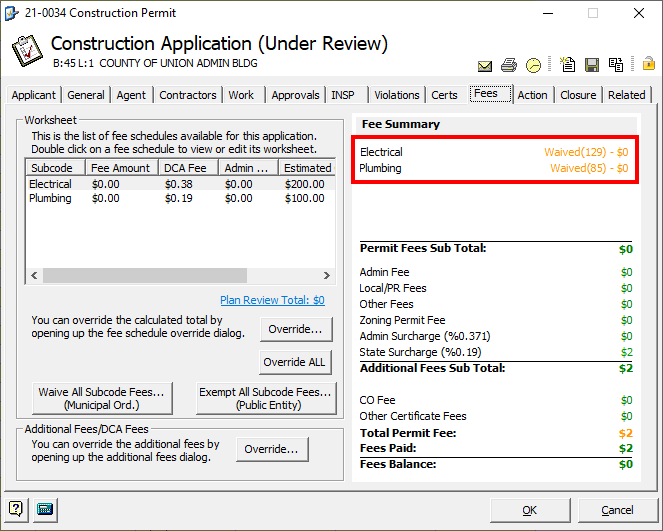Go to the Action tab
The height and width of the screenshot is (531, 663).
532,95
